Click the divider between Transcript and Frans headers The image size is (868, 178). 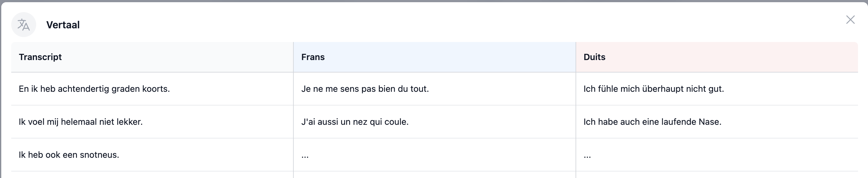click(x=293, y=57)
